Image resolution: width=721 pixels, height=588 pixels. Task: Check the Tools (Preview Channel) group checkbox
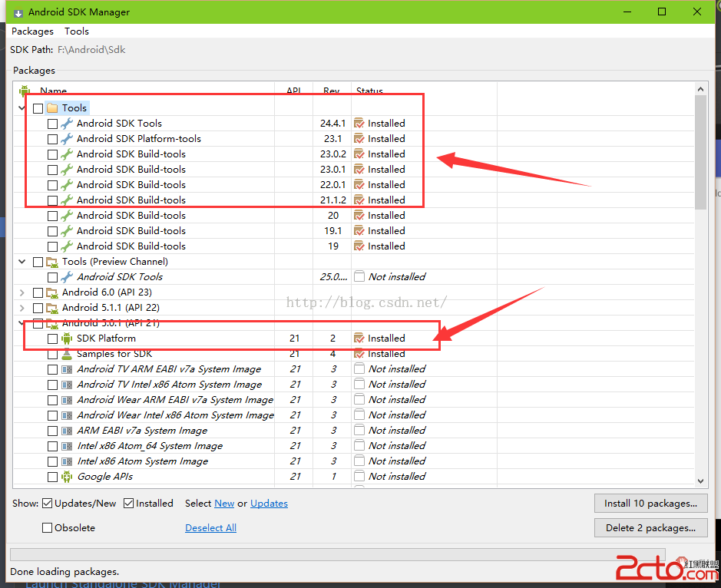click(38, 263)
